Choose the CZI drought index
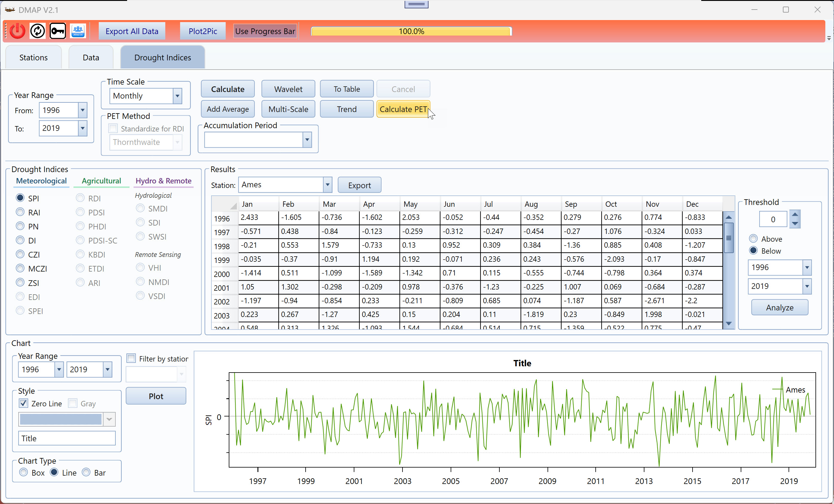Image resolution: width=834 pixels, height=504 pixels. [x=20, y=254]
